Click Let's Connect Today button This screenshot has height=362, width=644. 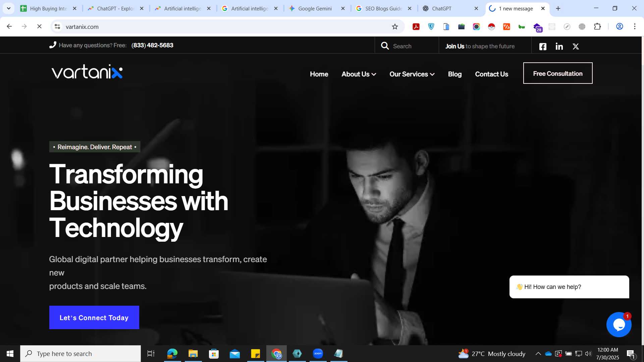94,317
